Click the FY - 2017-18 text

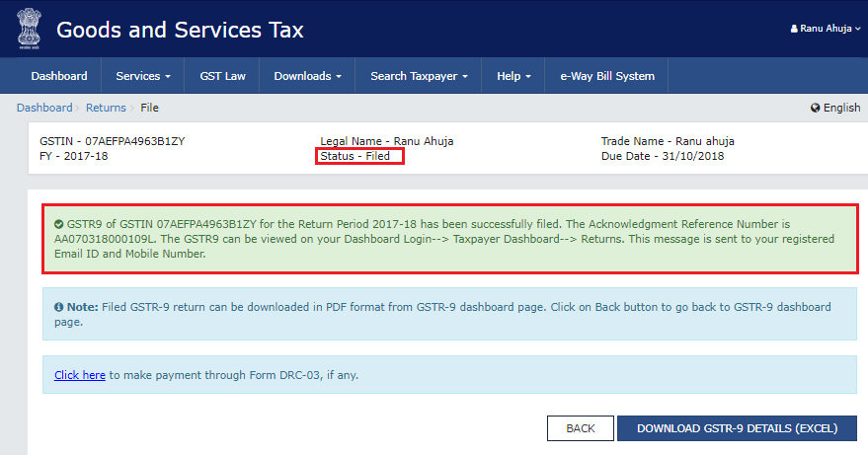[74, 156]
